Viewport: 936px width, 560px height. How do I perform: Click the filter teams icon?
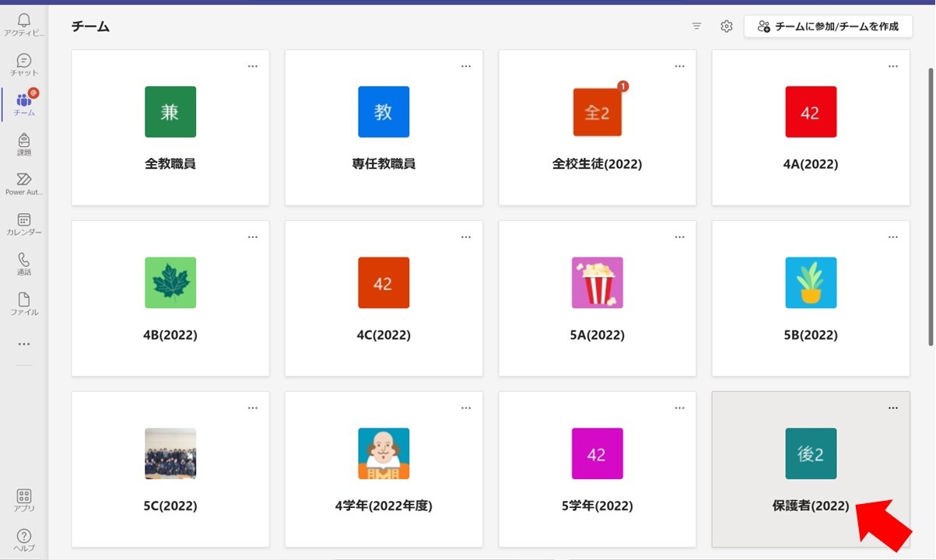pyautogui.click(x=697, y=26)
